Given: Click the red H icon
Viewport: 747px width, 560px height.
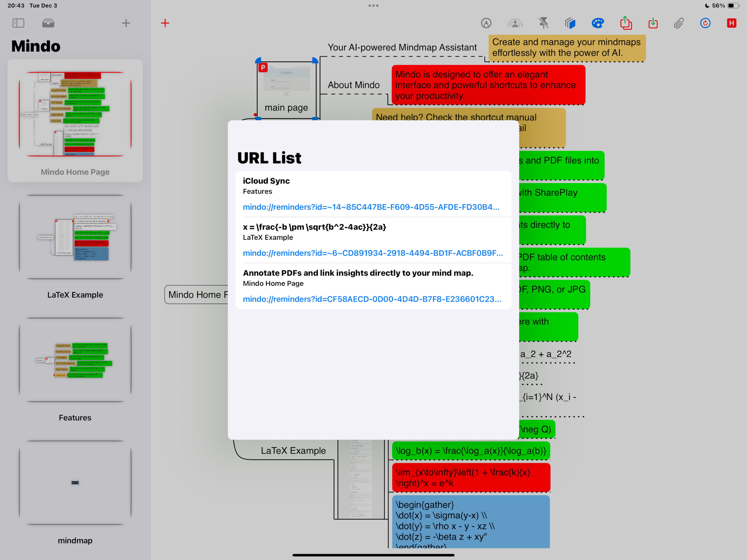Looking at the screenshot, I should click(x=731, y=23).
